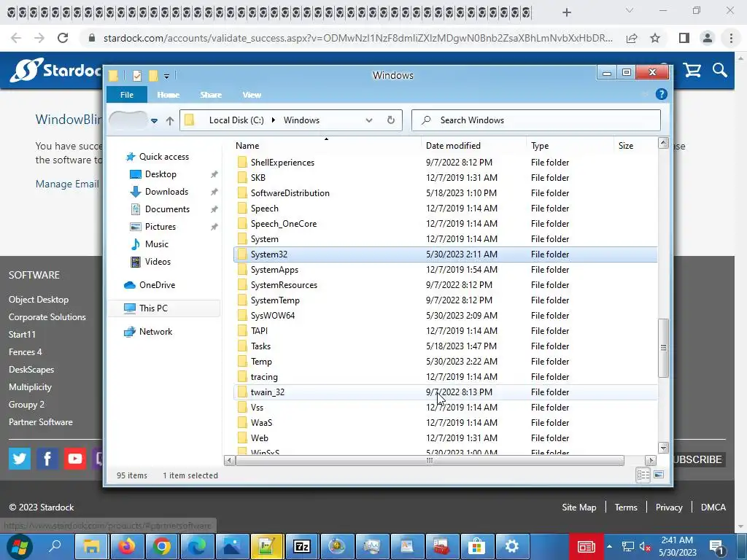Click the Explorer help question mark icon
The image size is (747, 560).
tap(661, 94)
